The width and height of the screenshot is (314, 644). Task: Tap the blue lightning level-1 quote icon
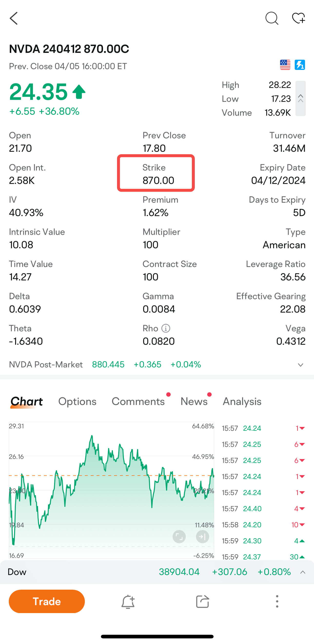pos(300,65)
